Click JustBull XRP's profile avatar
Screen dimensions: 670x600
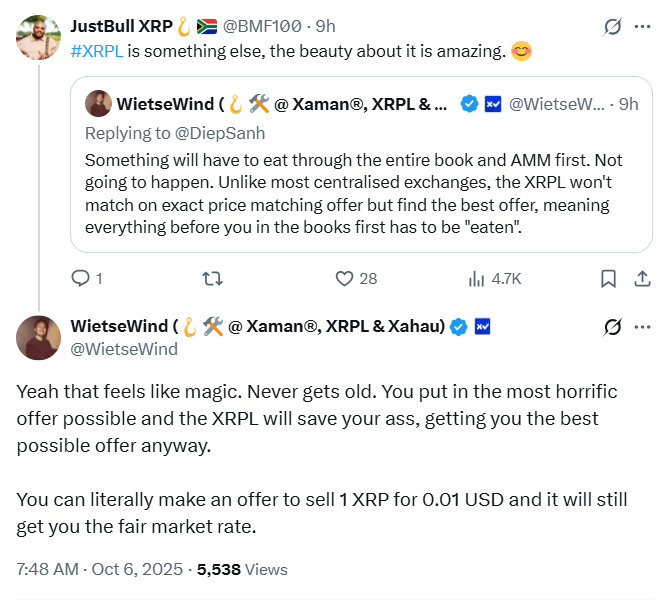click(38, 36)
